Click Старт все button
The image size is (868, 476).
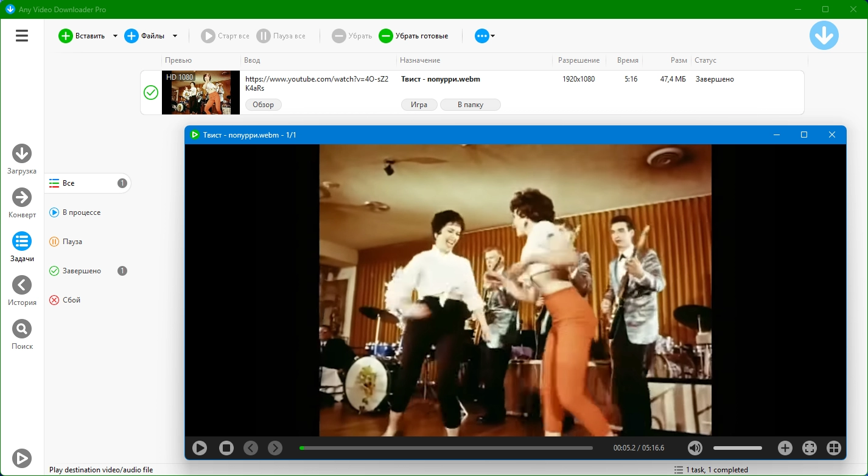point(225,36)
